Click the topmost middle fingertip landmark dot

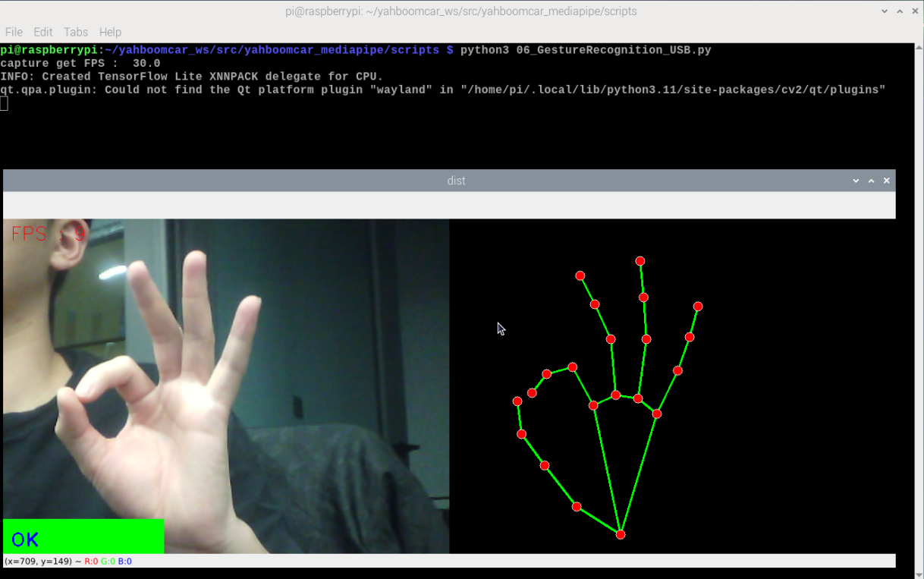[x=640, y=261]
